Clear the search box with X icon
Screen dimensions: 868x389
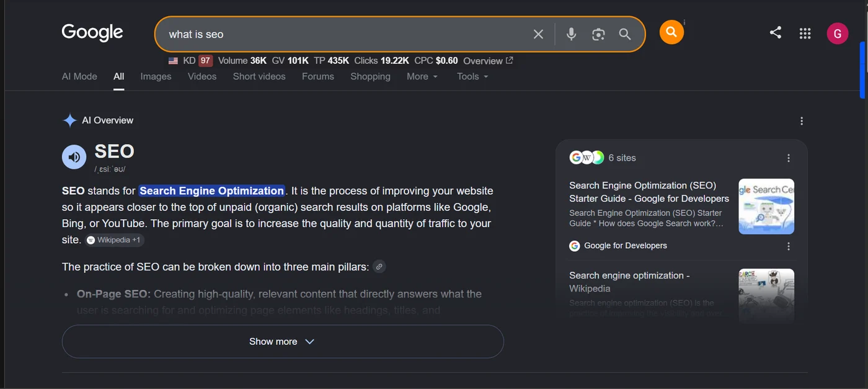tap(538, 34)
